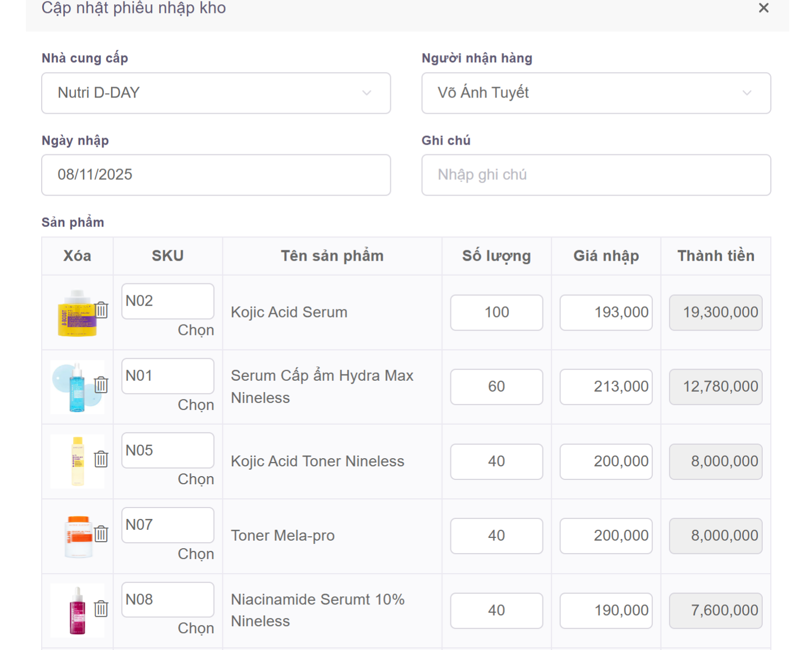Delete the Toner Mela-pro product row
Image resolution: width=812 pixels, height=650 pixels.
101,534
